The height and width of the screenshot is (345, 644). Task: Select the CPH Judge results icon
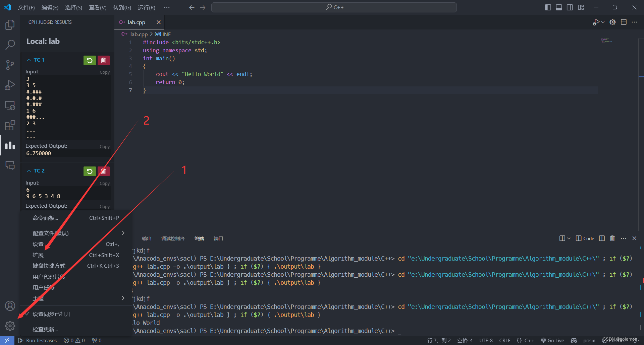[x=10, y=145]
